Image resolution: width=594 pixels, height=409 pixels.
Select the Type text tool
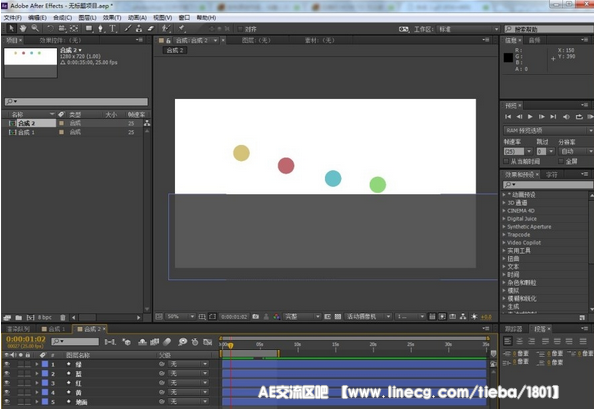113,28
